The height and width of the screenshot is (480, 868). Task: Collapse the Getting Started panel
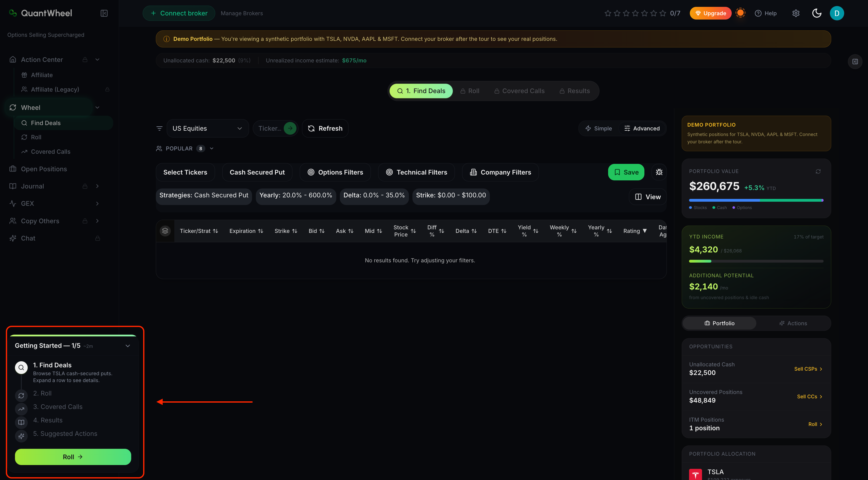pyautogui.click(x=128, y=346)
